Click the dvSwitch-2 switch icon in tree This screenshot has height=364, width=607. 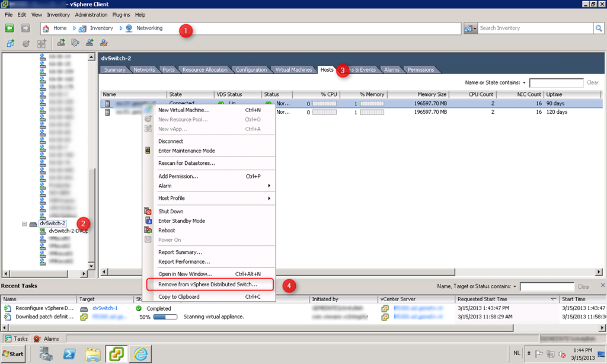tap(33, 224)
